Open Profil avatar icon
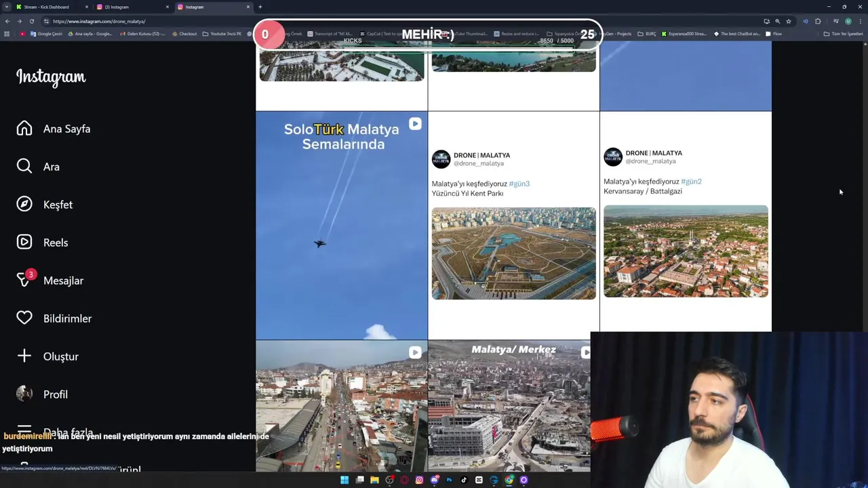Screen dimensions: 868x488 (x=24, y=394)
